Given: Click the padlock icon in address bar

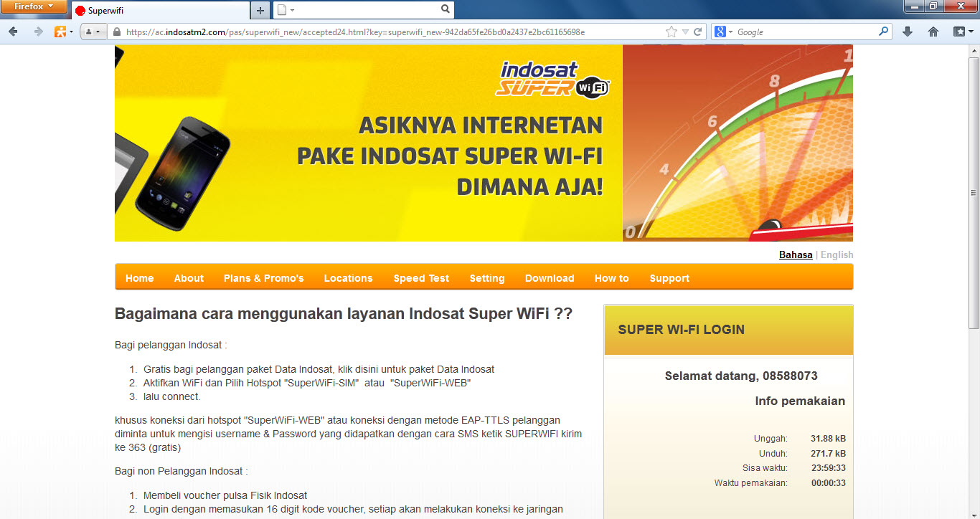Looking at the screenshot, I should 117,32.
